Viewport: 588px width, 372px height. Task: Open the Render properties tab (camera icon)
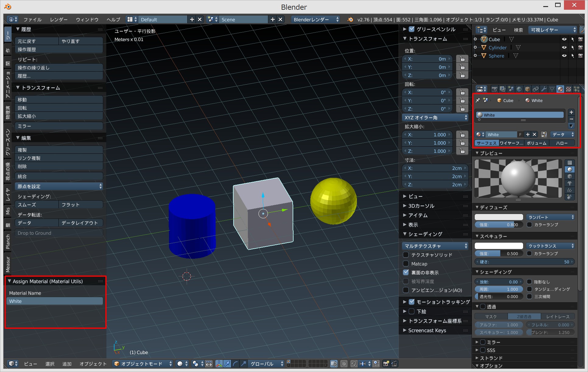point(494,89)
